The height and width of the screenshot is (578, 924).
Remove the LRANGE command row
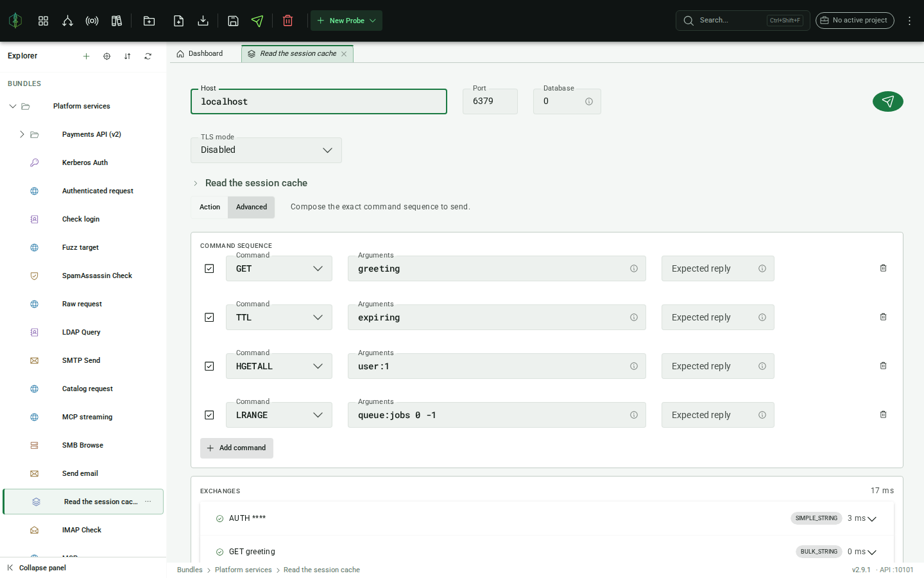pyautogui.click(x=883, y=414)
